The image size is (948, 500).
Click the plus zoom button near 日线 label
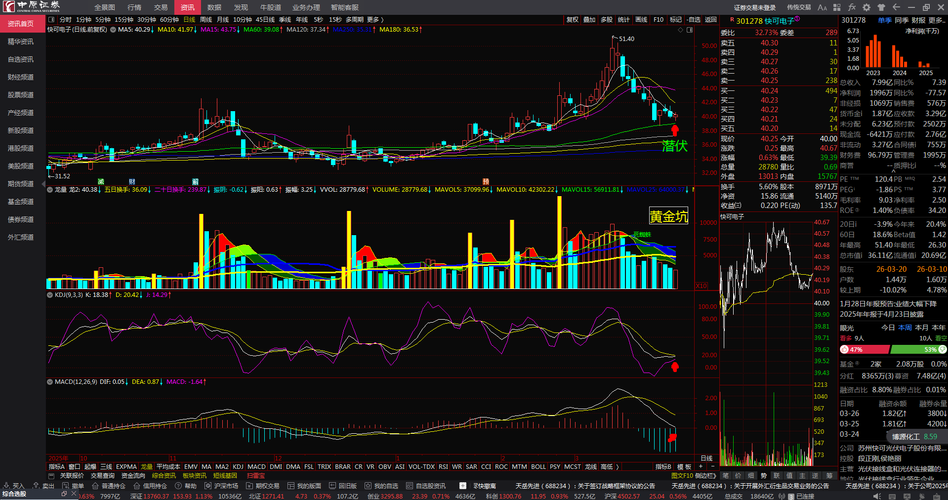point(701,467)
